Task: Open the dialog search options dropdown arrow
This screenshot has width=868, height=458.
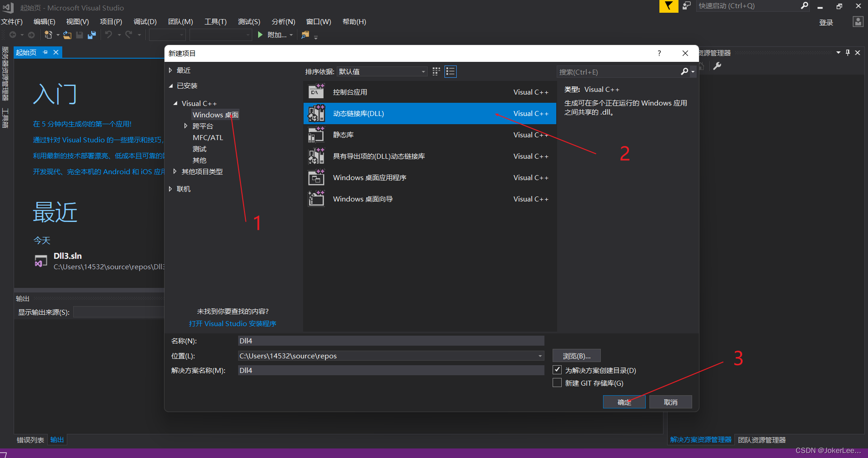Action: coord(693,72)
